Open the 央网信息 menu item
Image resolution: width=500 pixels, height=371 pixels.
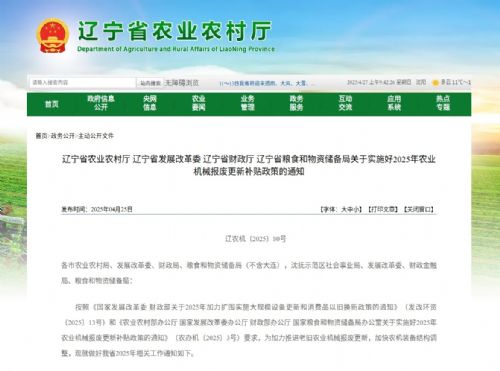[150, 103]
